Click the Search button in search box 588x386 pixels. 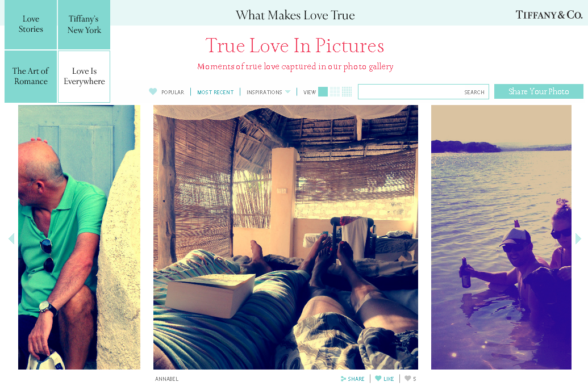474,92
